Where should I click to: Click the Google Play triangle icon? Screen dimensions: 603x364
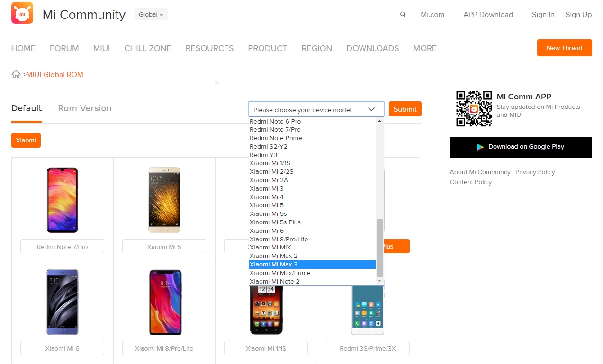coord(480,147)
